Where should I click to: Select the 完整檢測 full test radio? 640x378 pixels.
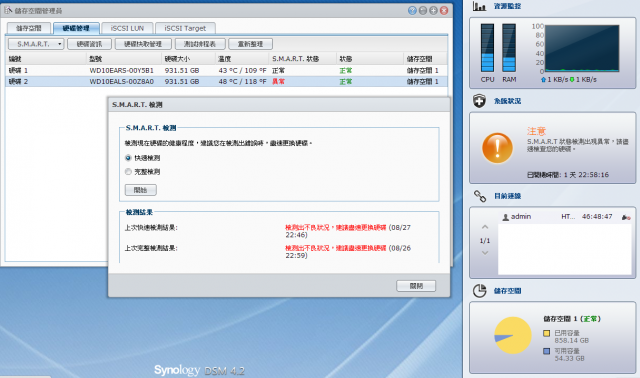tap(128, 172)
